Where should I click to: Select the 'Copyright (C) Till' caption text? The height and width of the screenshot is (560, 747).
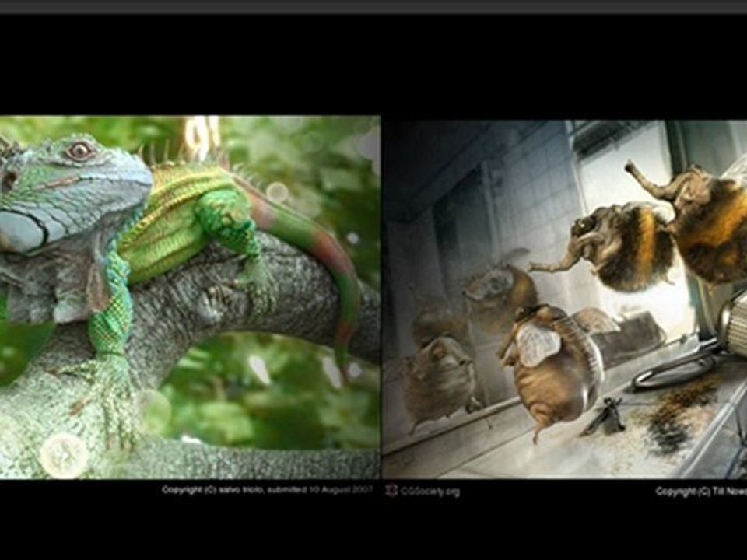point(701,491)
